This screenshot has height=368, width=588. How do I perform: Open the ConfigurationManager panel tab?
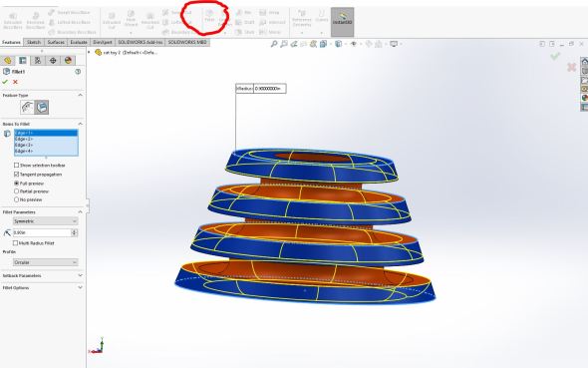pyautogui.click(x=38, y=61)
